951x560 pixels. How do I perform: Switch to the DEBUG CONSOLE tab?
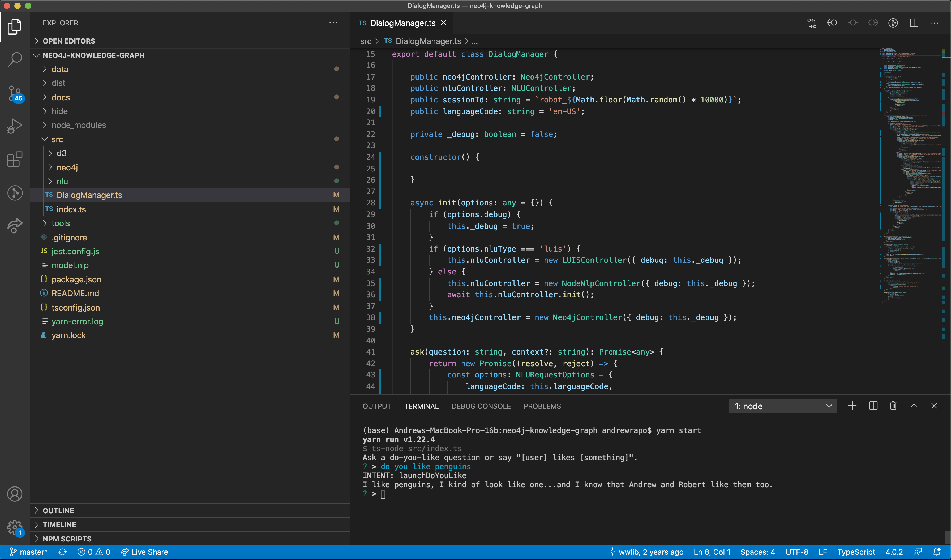click(481, 406)
